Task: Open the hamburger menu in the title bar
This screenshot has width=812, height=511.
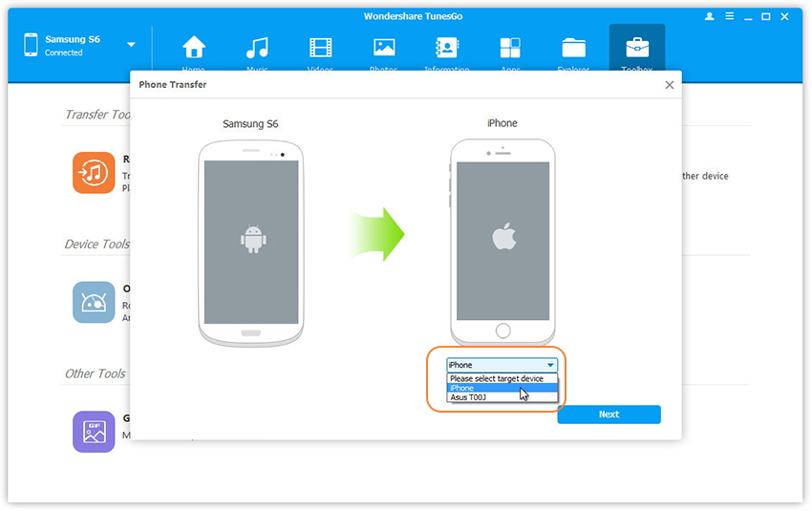Action: [x=729, y=16]
